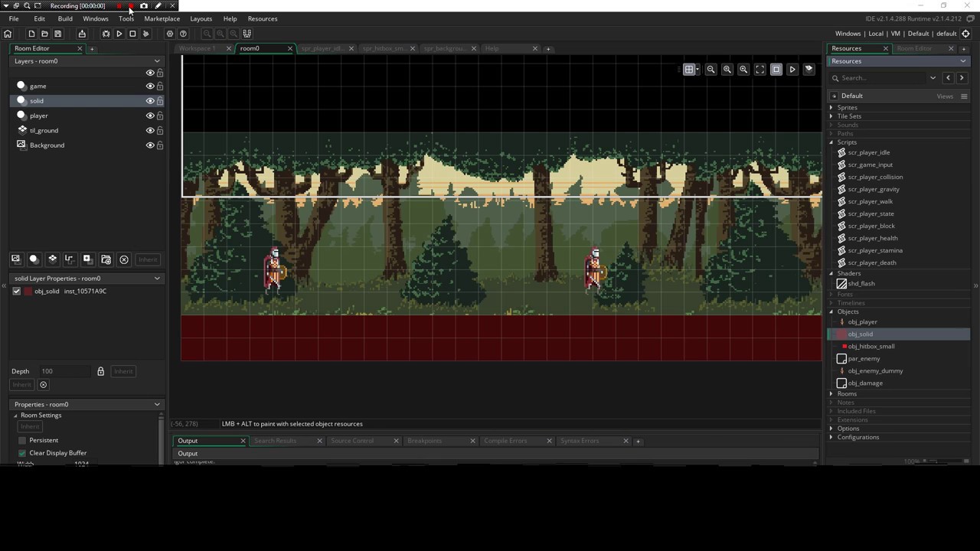Viewport: 980px width, 551px height.
Task: Create a new tile layer
Action: (52, 259)
